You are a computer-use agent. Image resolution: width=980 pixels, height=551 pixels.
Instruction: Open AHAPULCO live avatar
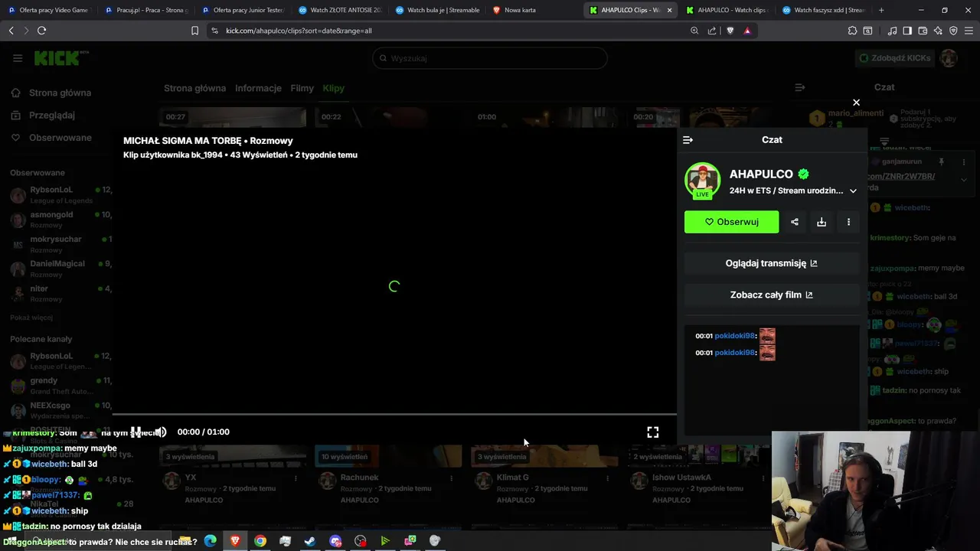702,181
